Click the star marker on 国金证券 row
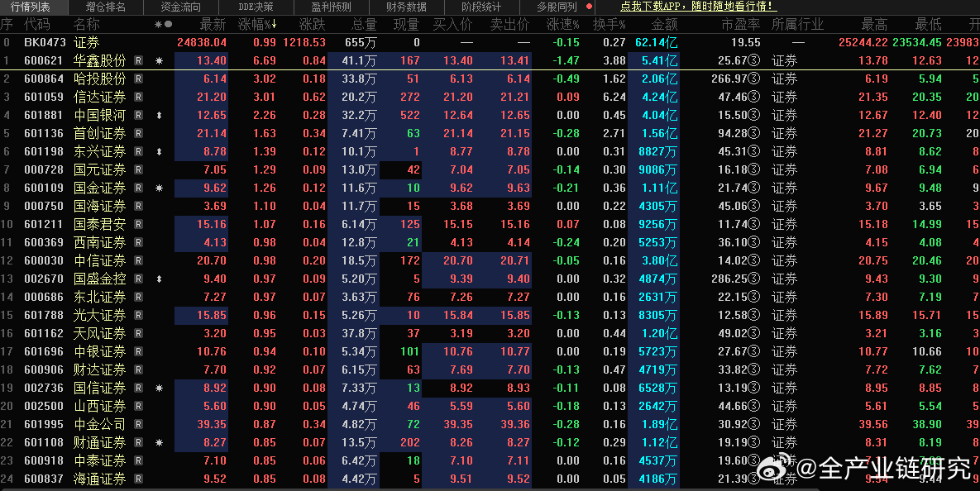The image size is (980, 491). (160, 188)
